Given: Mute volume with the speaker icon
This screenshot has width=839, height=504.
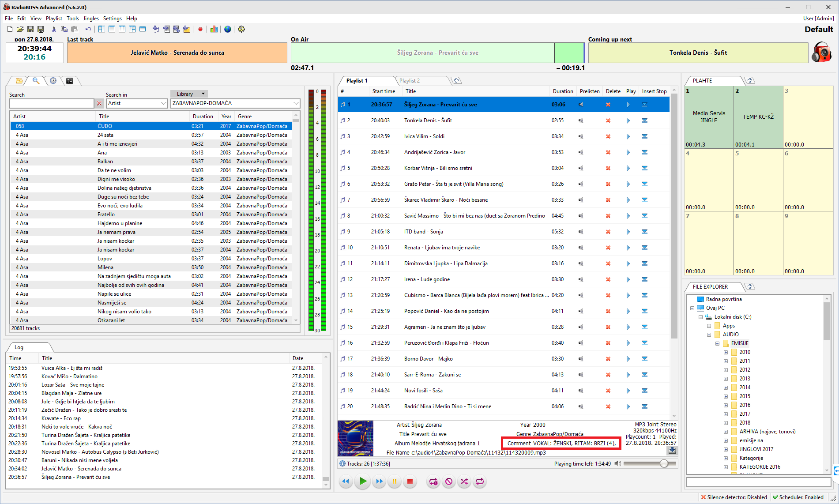Looking at the screenshot, I should point(617,463).
